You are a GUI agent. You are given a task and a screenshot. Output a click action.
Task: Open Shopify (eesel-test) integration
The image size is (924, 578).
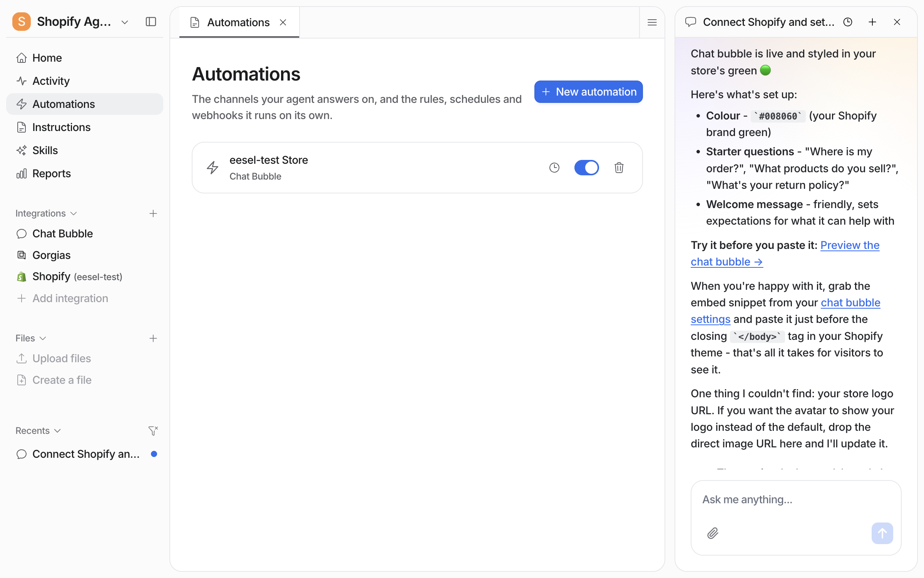click(85, 277)
